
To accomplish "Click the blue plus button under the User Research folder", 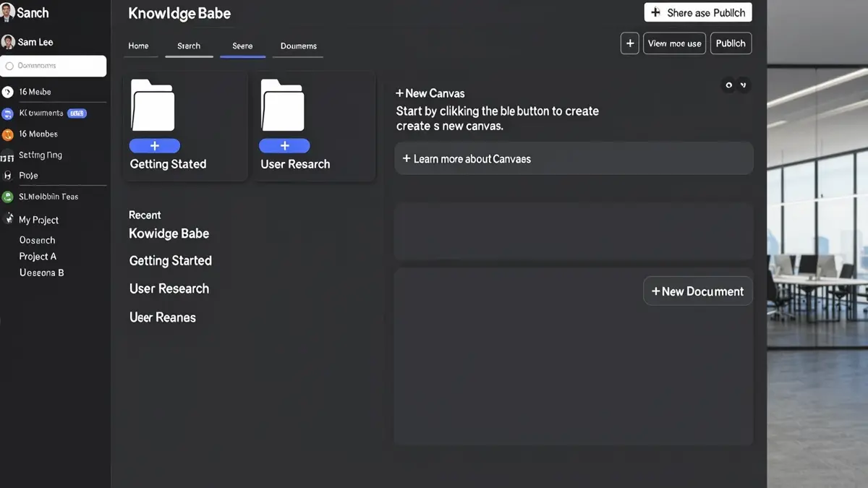I will 284,146.
